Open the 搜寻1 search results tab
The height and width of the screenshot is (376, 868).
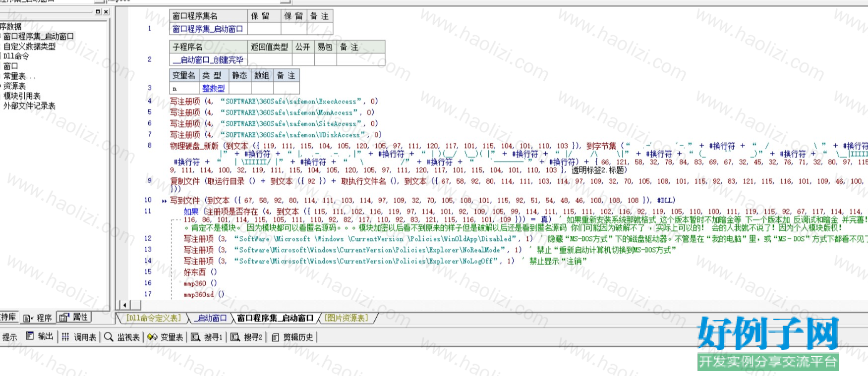click(x=207, y=337)
